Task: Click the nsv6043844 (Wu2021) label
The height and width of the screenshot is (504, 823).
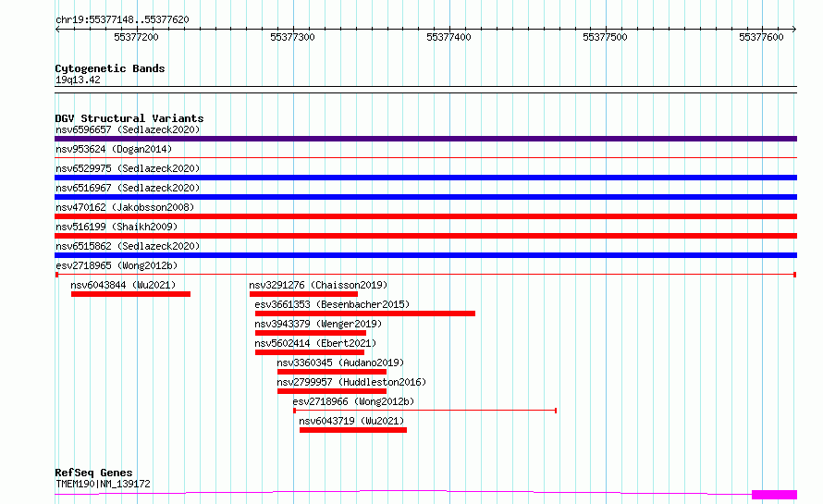Action: pyautogui.click(x=123, y=285)
